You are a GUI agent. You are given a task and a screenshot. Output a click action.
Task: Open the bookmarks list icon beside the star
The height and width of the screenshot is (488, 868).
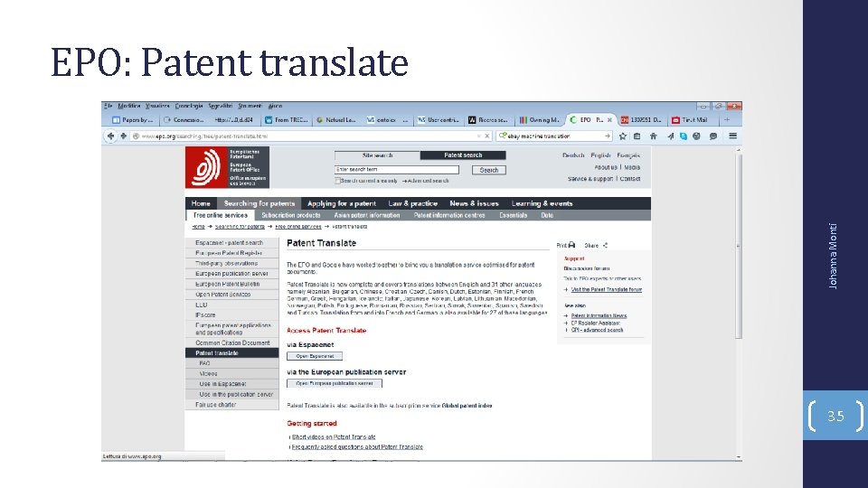coord(637,136)
